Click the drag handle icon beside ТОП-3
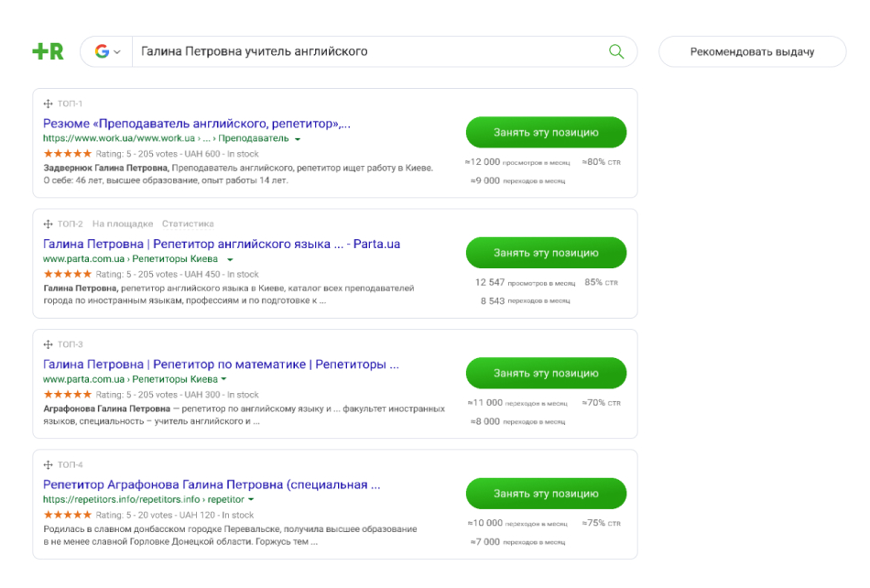 point(49,344)
